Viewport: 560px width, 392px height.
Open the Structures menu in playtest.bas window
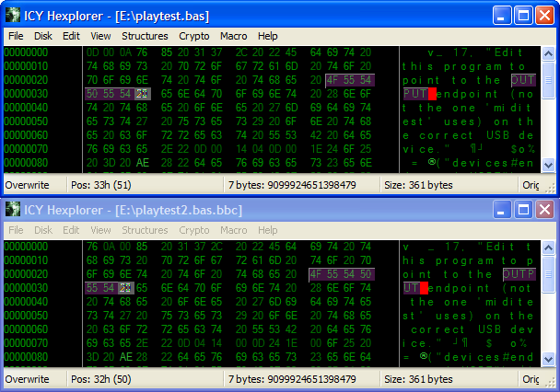click(x=145, y=36)
